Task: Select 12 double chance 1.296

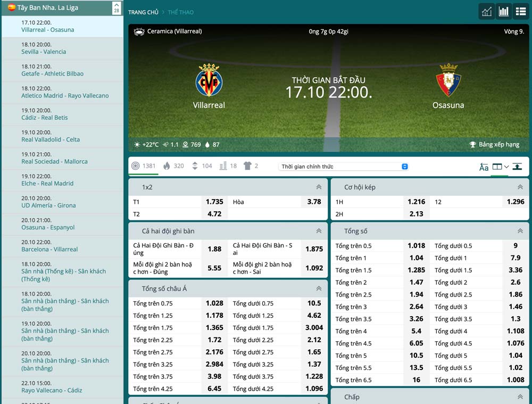Action: tap(516, 202)
